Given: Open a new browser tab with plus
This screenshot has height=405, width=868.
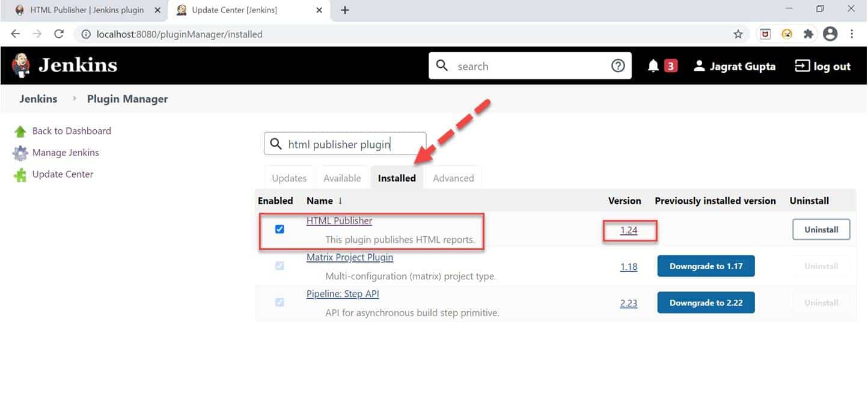Looking at the screenshot, I should pyautogui.click(x=344, y=10).
